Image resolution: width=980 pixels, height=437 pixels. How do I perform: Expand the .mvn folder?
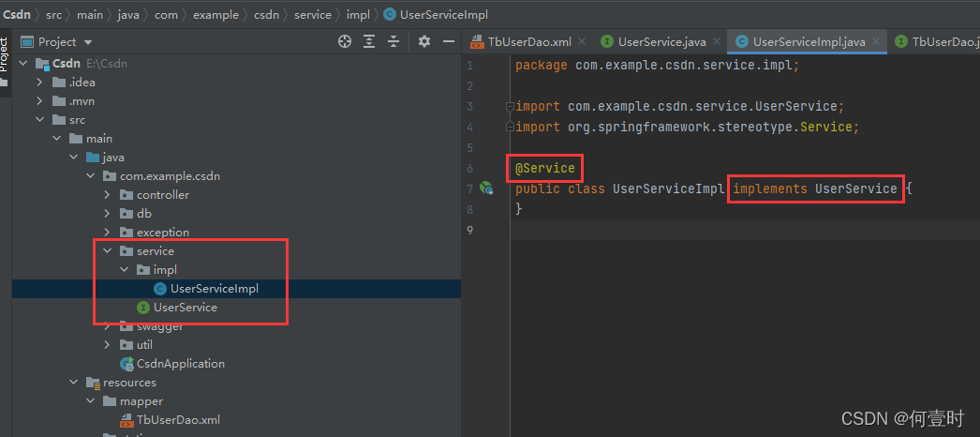click(x=40, y=100)
